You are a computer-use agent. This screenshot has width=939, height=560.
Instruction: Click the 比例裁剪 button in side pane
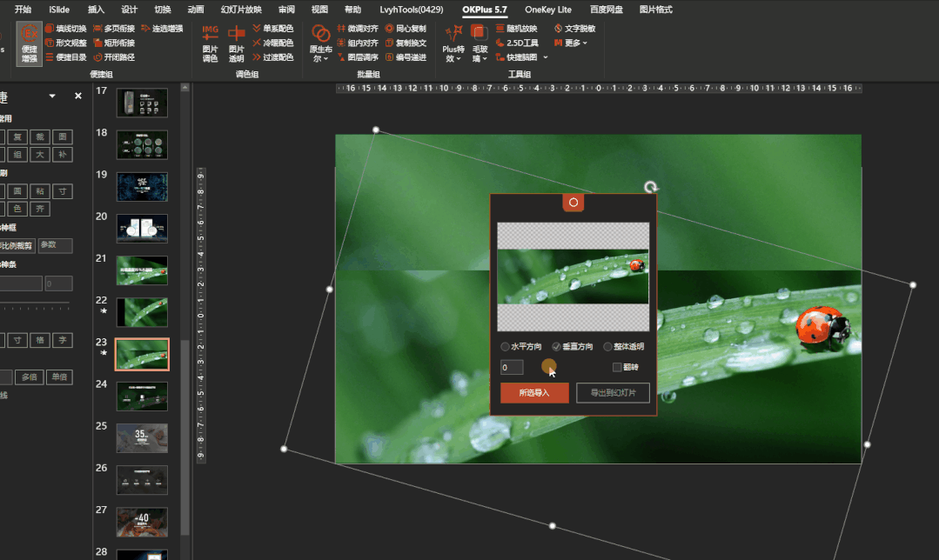pos(17,245)
